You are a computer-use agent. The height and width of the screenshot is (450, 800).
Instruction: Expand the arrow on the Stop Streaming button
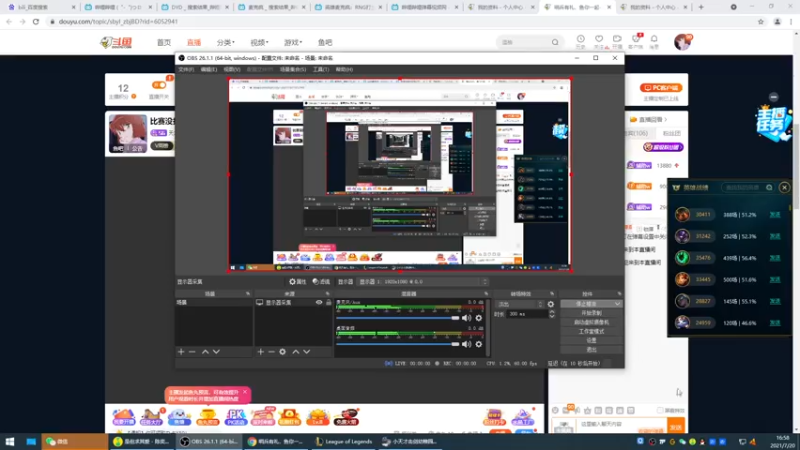[617, 304]
